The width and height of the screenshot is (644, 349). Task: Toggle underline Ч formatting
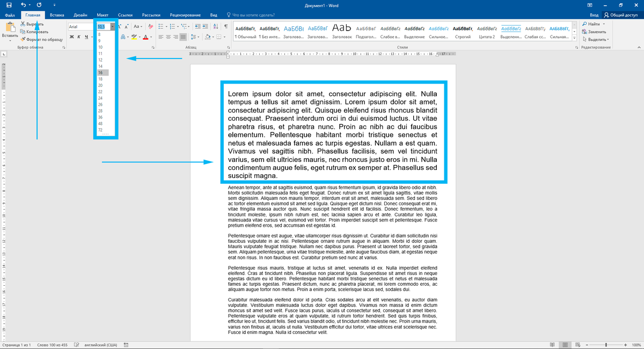pos(86,37)
